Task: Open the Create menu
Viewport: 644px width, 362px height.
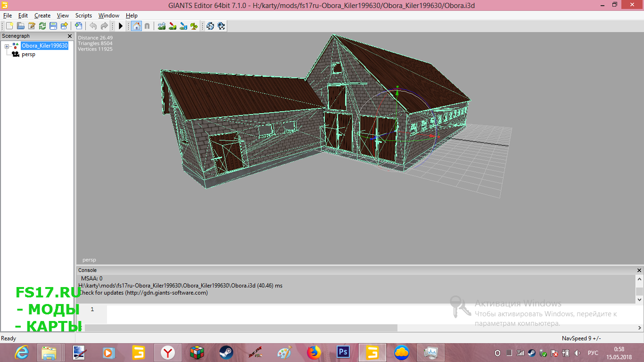Action: click(x=42, y=16)
